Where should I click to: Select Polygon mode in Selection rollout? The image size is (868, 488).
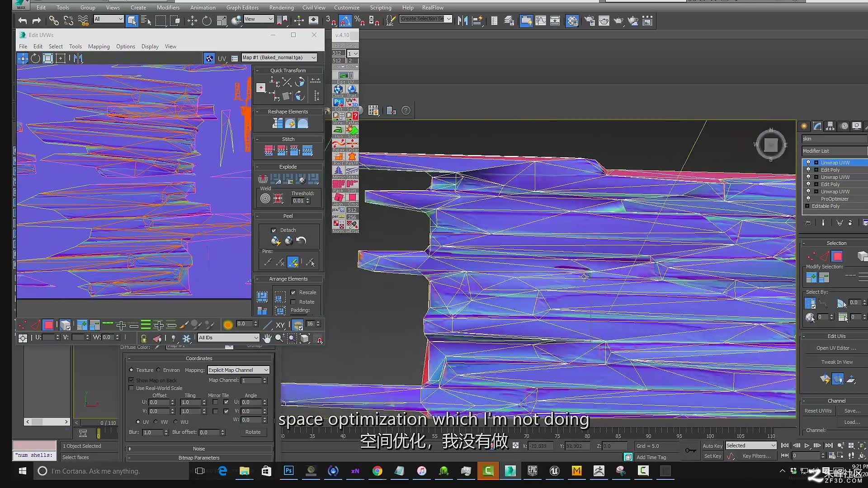837,257
